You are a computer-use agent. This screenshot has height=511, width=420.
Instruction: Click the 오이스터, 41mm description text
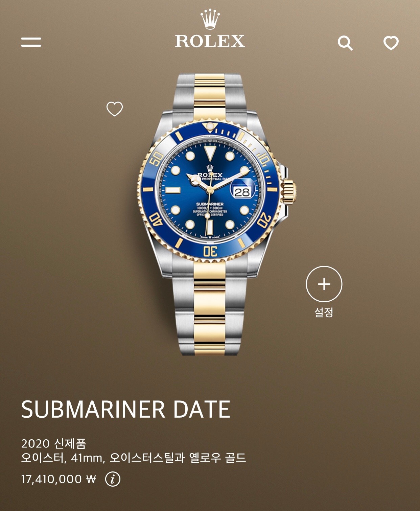(134, 458)
